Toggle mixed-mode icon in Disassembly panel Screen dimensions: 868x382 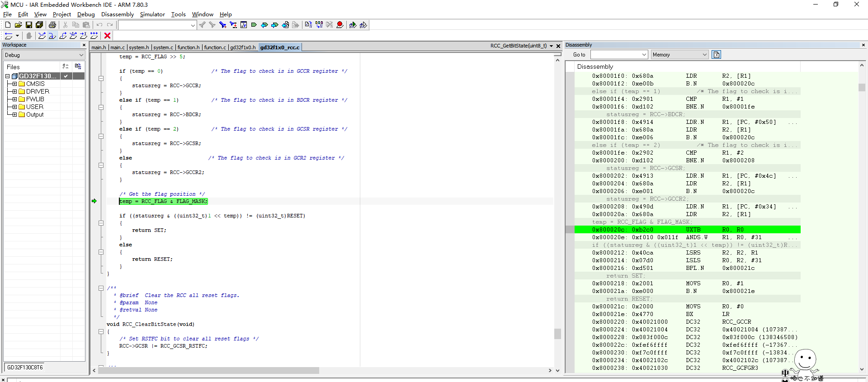(x=717, y=55)
